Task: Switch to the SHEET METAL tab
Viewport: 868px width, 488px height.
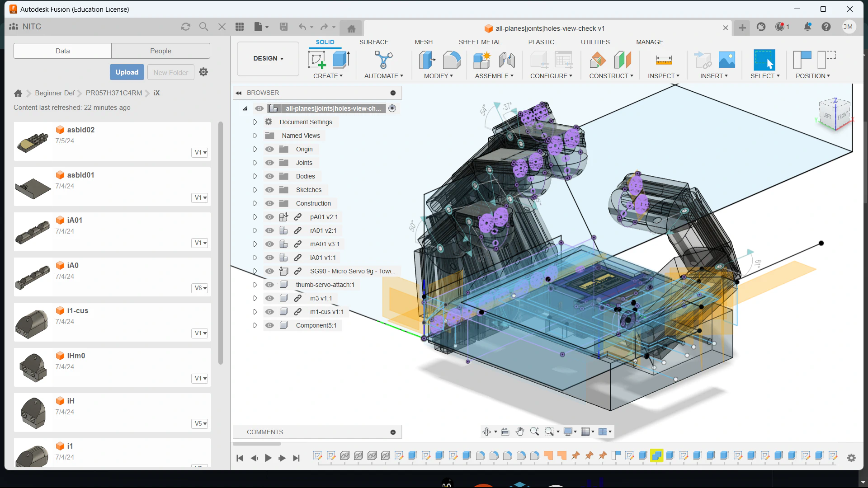Action: click(480, 42)
